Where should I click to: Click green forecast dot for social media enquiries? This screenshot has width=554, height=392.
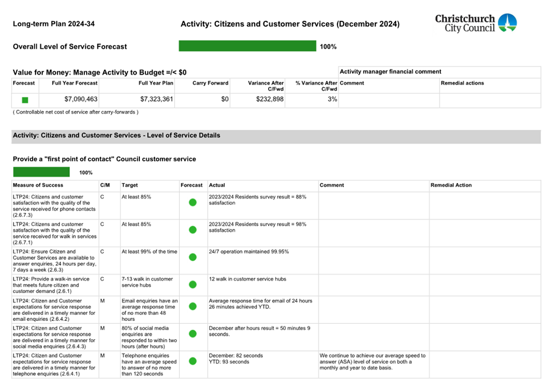point(192,334)
